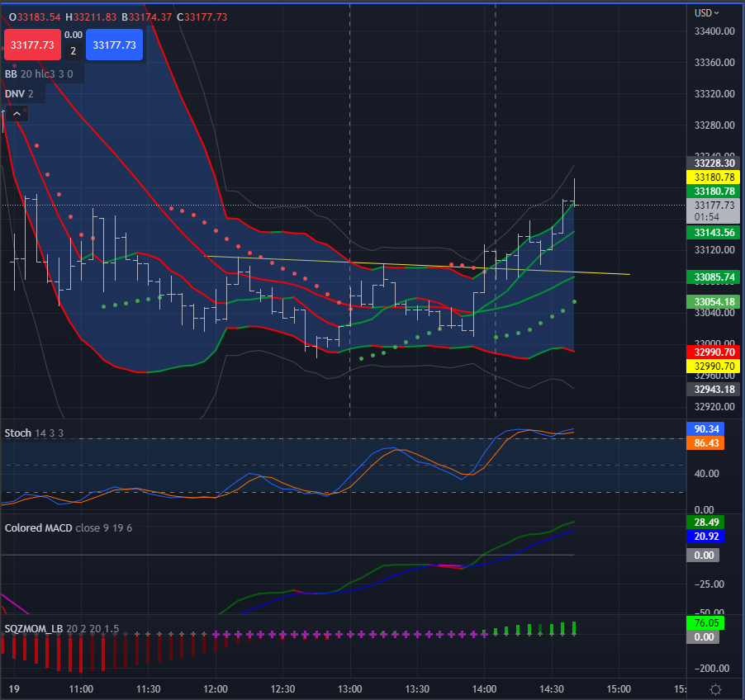Click the 14:00 label on the time axis

(x=484, y=688)
